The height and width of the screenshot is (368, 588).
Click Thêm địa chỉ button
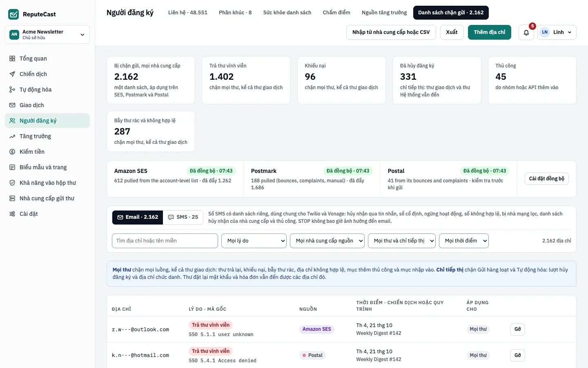(x=490, y=32)
